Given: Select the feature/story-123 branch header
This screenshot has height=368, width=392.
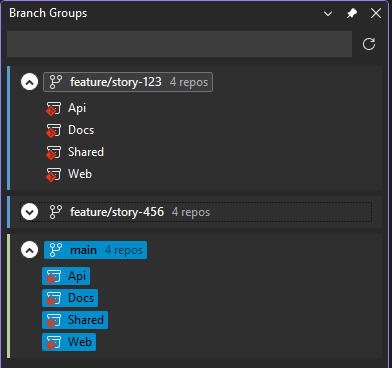Looking at the screenshot, I should pos(128,82).
